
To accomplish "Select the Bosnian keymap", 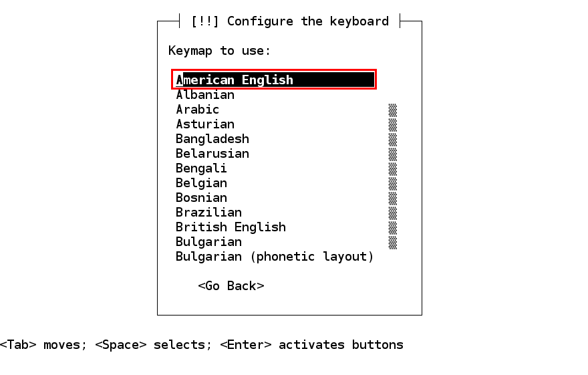I will tap(201, 198).
